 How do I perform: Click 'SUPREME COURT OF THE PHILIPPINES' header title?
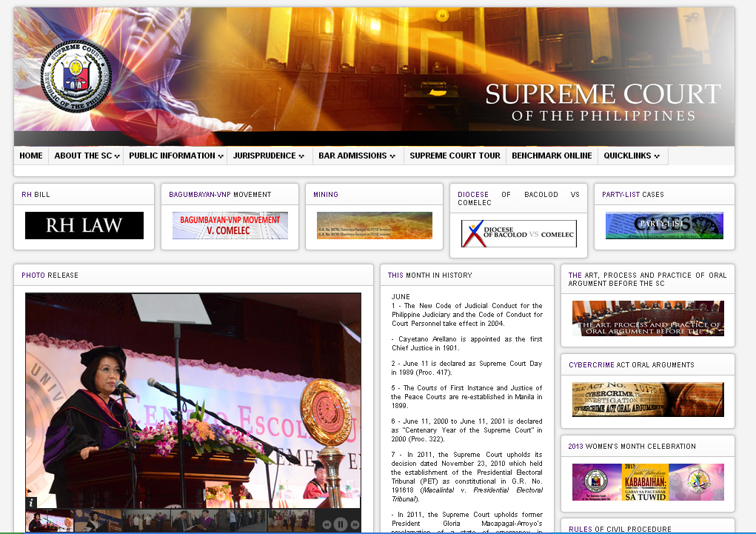[x=603, y=101]
